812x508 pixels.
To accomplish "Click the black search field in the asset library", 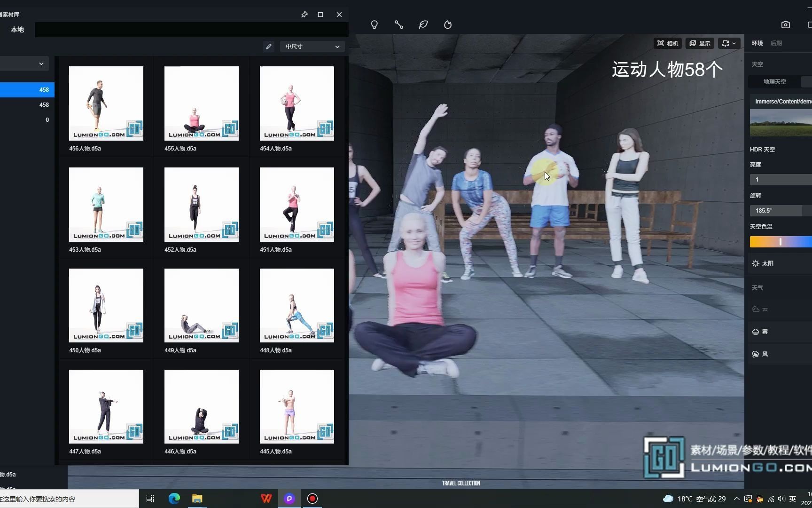I will click(192, 30).
